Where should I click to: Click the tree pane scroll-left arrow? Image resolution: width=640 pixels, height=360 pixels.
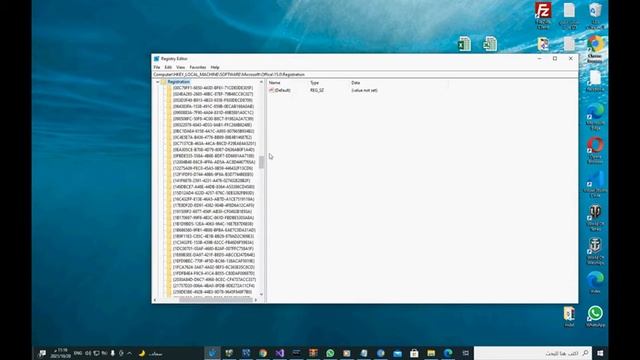point(155,300)
